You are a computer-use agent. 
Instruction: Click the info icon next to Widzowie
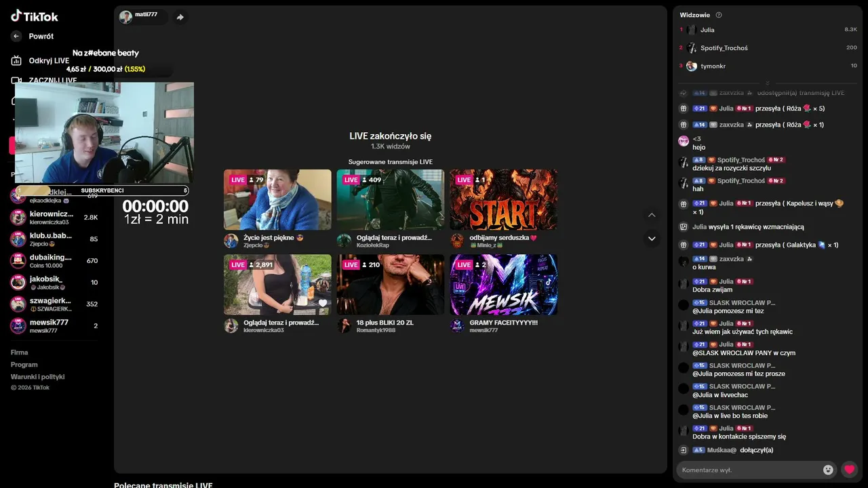pyautogui.click(x=719, y=15)
